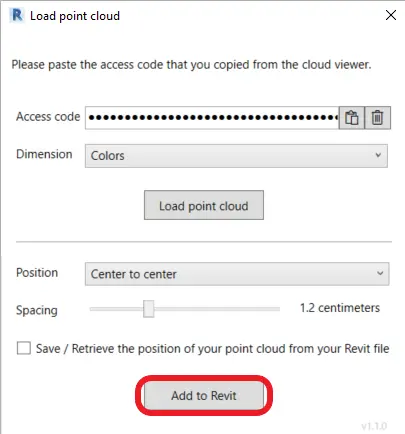Viewport: 405px width, 434px height.
Task: Click the Spacing slider handle
Action: tap(149, 309)
